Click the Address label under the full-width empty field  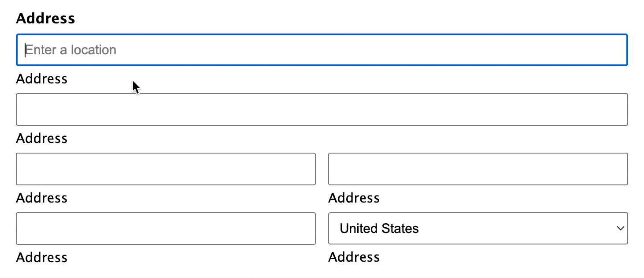pos(42,139)
